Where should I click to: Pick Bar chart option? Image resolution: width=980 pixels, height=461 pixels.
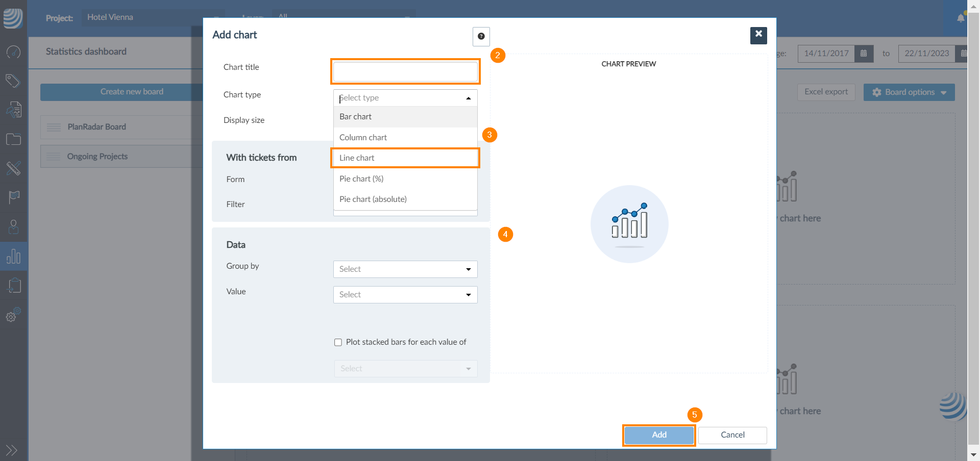pyautogui.click(x=356, y=117)
